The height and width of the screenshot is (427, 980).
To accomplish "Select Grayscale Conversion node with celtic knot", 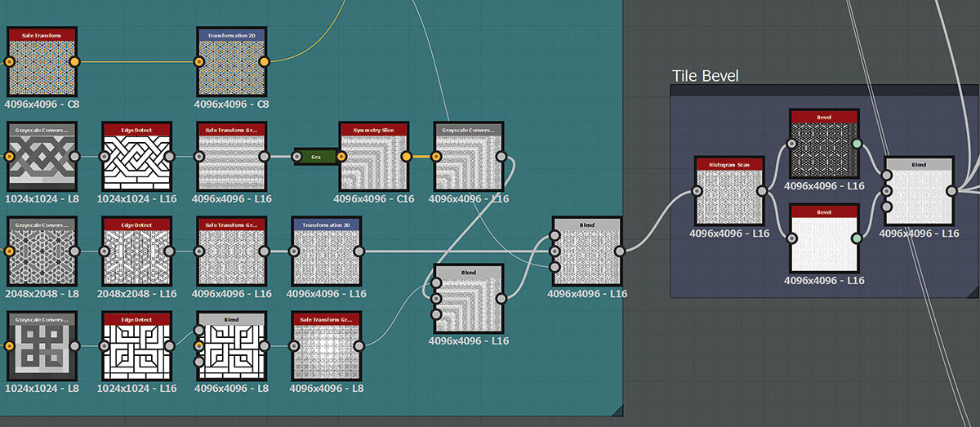I will click(x=42, y=157).
